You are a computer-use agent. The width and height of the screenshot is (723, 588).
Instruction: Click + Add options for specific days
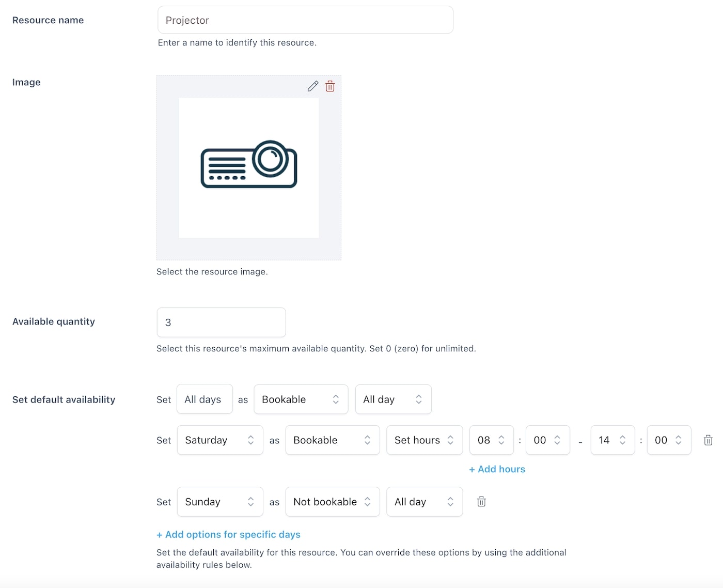228,535
